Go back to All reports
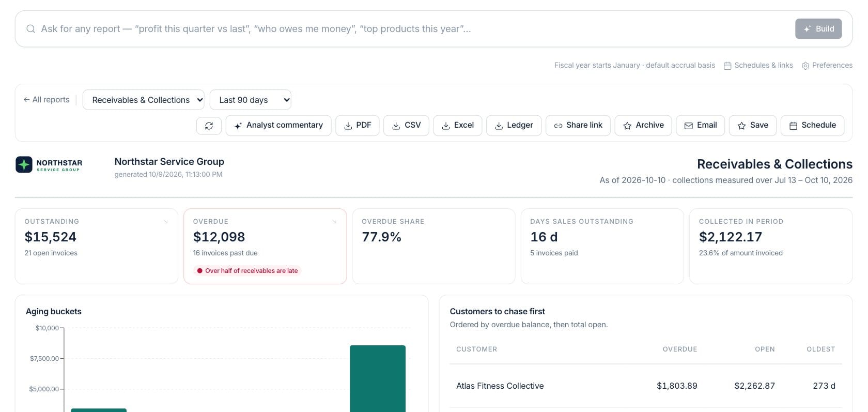This screenshot has width=868, height=412. pos(47,100)
